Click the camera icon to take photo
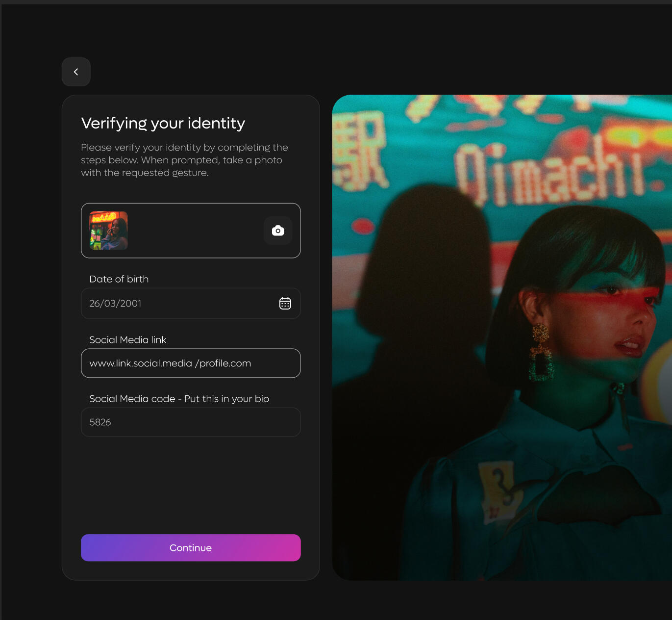Image resolution: width=672 pixels, height=620 pixels. coord(278,231)
